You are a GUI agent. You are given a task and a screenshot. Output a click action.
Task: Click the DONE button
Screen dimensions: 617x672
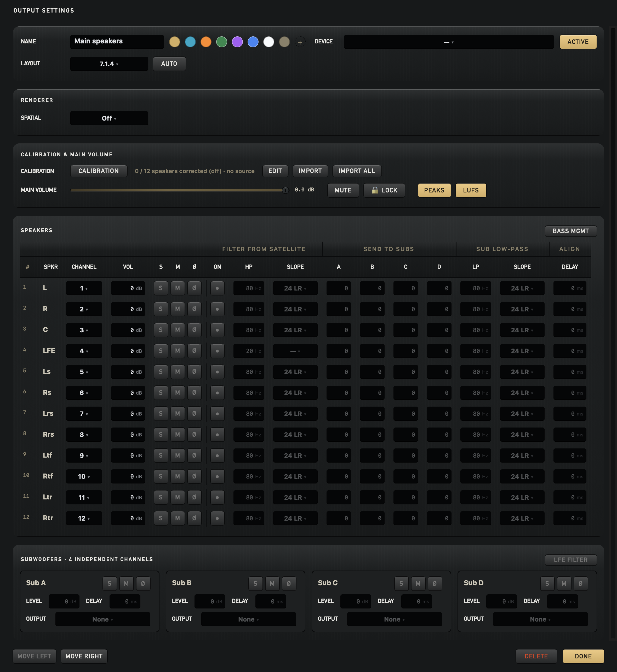pyautogui.click(x=583, y=656)
